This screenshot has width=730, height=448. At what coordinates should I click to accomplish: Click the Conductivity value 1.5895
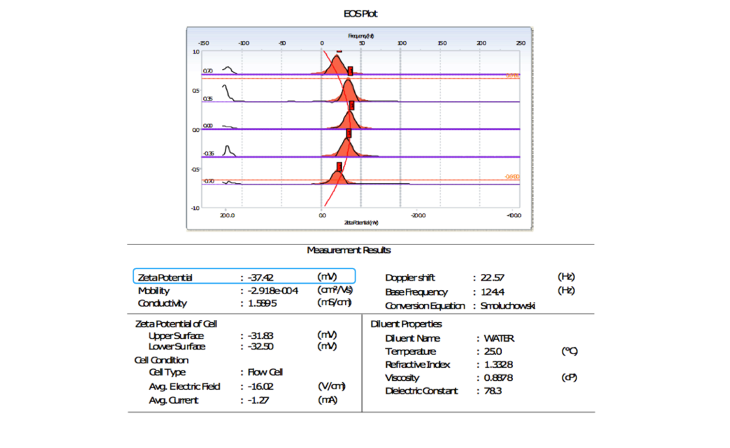262,304
